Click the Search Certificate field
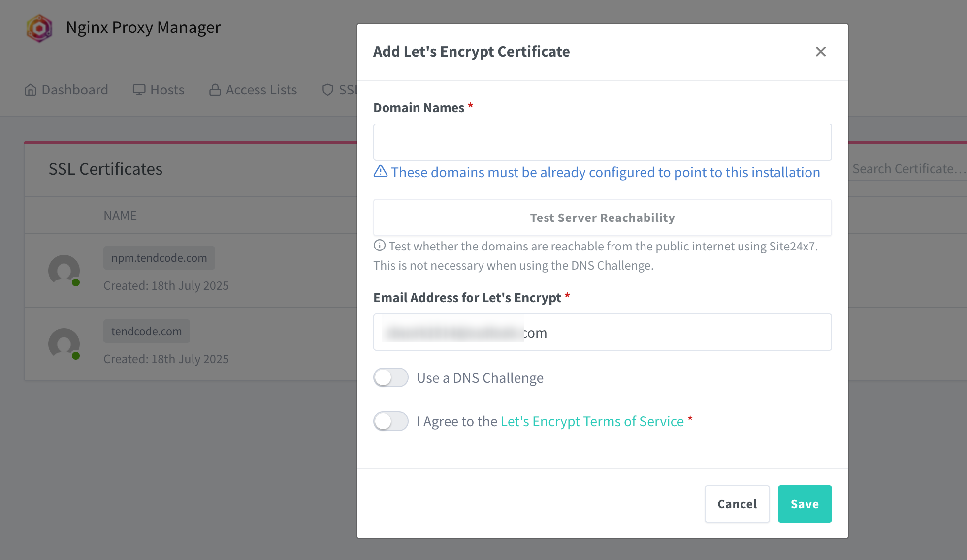 click(x=907, y=169)
